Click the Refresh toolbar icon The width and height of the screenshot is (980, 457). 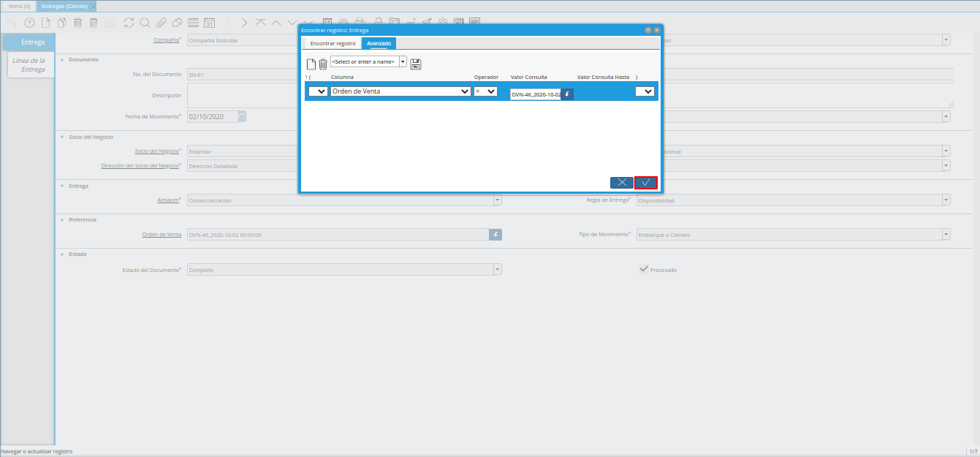pos(129,23)
